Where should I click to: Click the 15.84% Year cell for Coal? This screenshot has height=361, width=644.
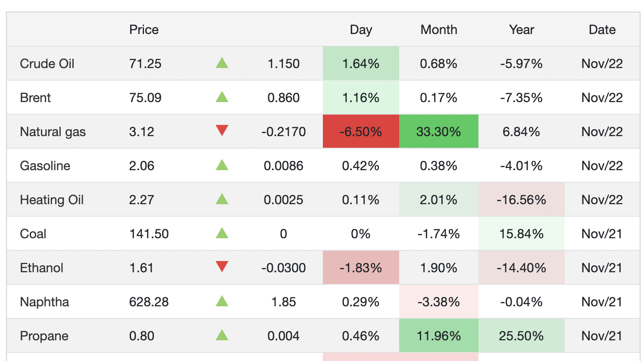[522, 233]
